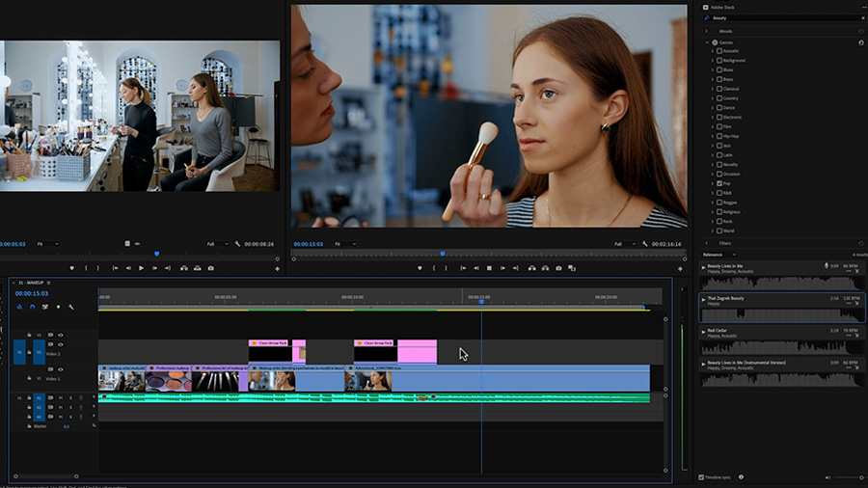868x488 pixels.
Task: Check the Acoustic genre checkbox
Action: point(718,51)
